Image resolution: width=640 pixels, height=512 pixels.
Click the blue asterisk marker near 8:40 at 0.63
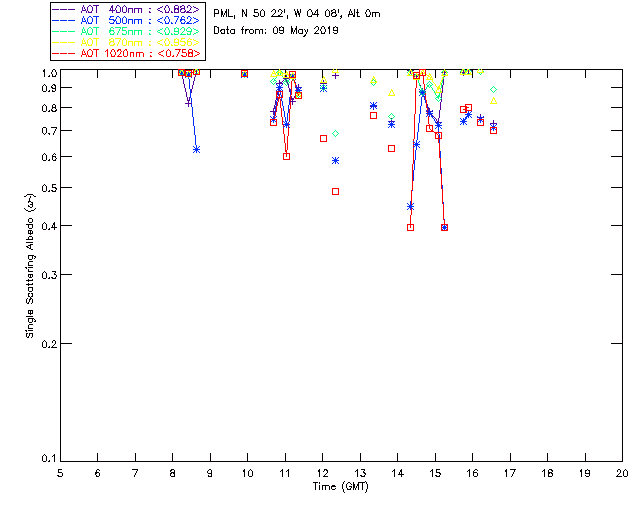(x=196, y=149)
